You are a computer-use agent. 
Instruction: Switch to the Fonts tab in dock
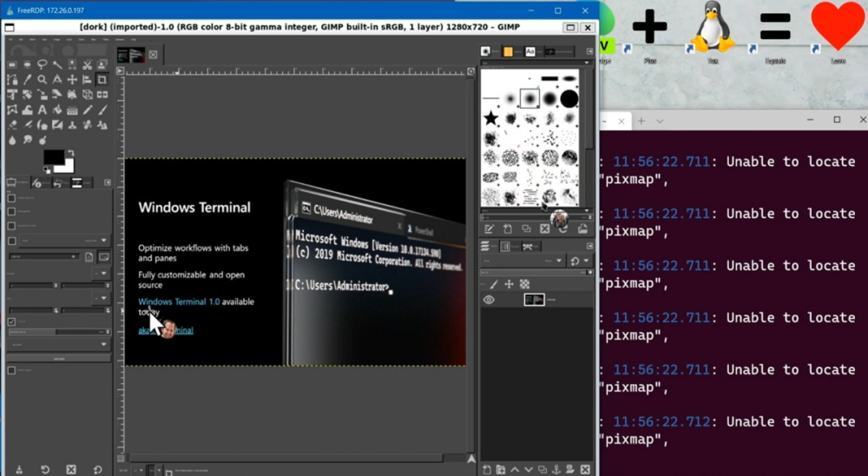[x=530, y=52]
